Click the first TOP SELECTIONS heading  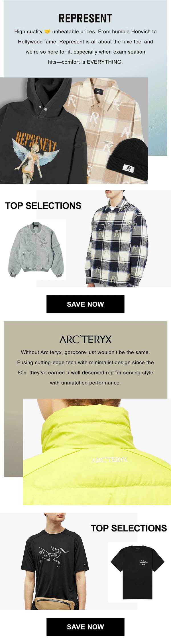[43, 206]
